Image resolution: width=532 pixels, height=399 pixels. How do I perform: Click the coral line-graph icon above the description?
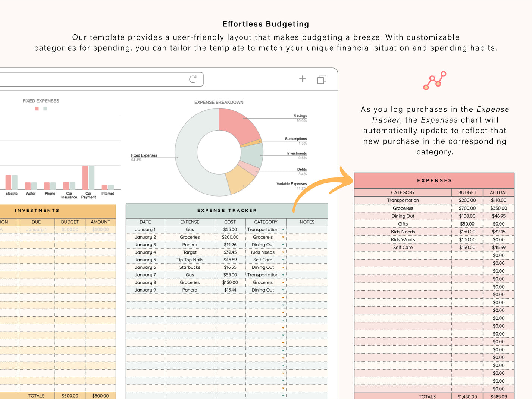(x=435, y=81)
